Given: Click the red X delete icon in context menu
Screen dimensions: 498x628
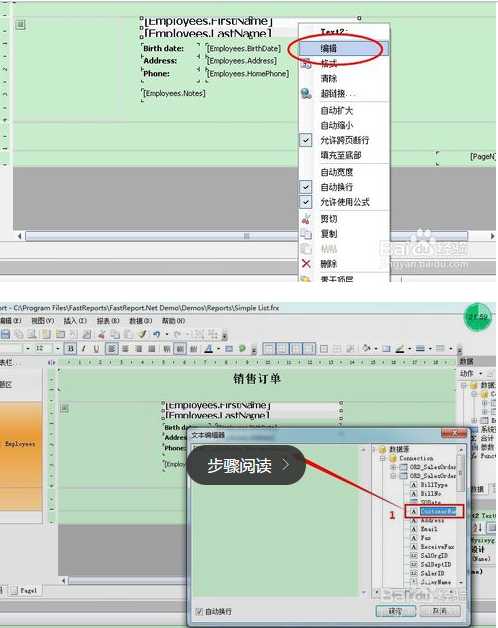Looking at the screenshot, I should [x=306, y=264].
